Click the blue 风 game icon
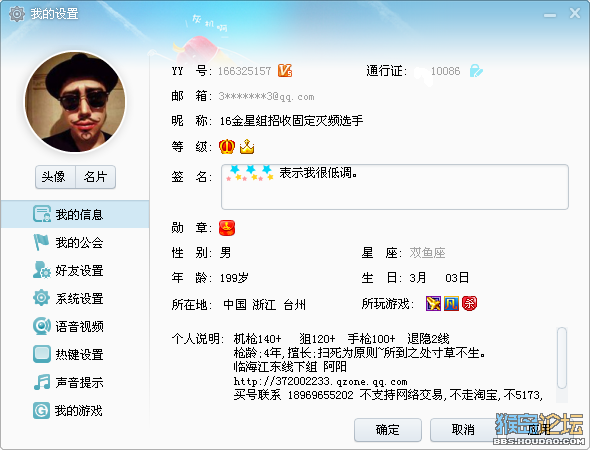 point(451,303)
